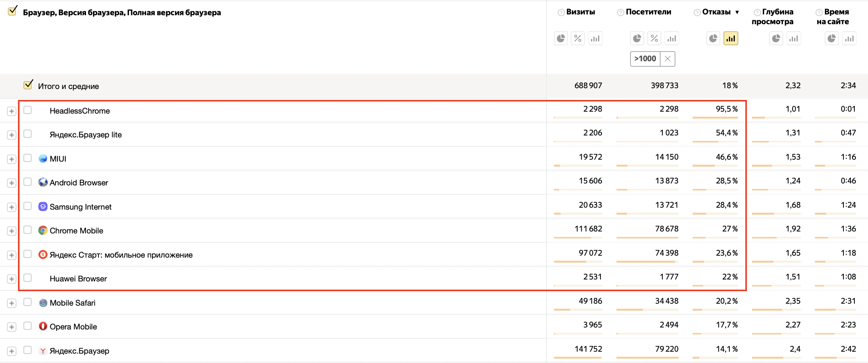Sort by Время на сайте column header

833,17
